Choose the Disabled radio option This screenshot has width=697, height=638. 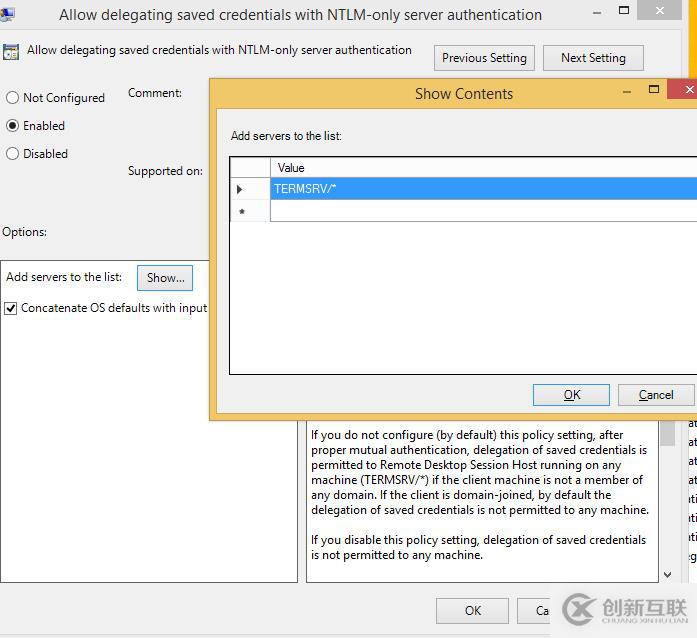(x=13, y=154)
